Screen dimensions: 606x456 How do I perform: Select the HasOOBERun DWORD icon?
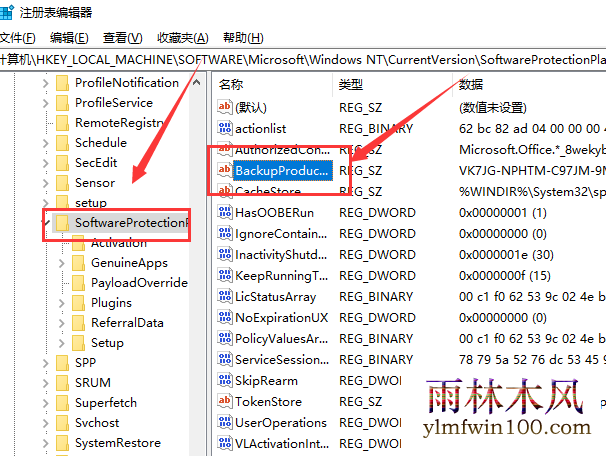225,212
